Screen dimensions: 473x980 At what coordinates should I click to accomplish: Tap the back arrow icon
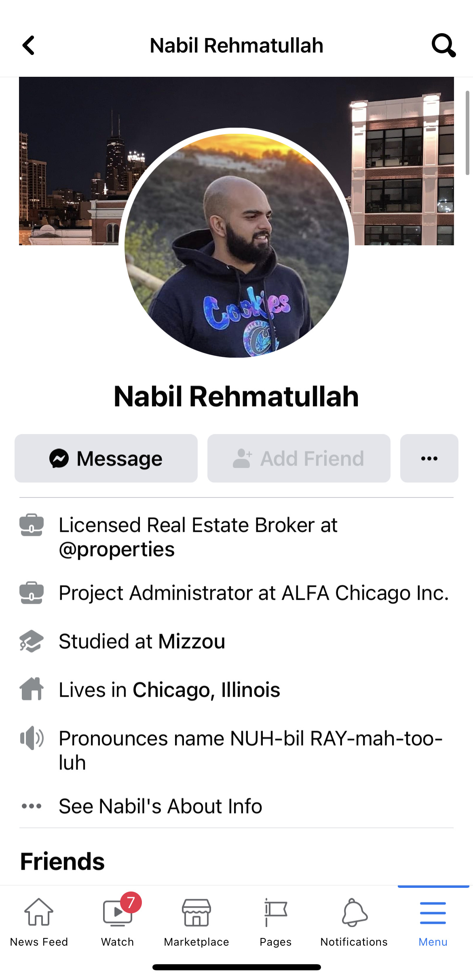(28, 45)
